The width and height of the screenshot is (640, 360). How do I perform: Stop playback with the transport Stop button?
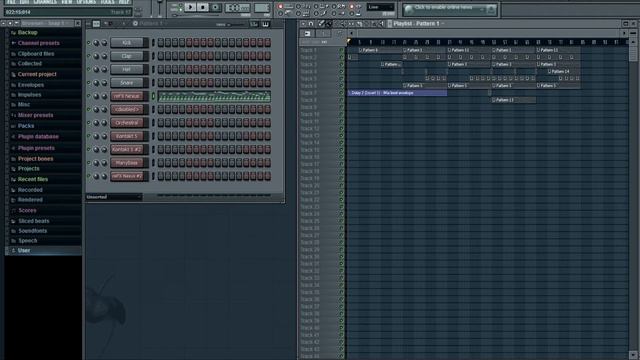(202, 7)
